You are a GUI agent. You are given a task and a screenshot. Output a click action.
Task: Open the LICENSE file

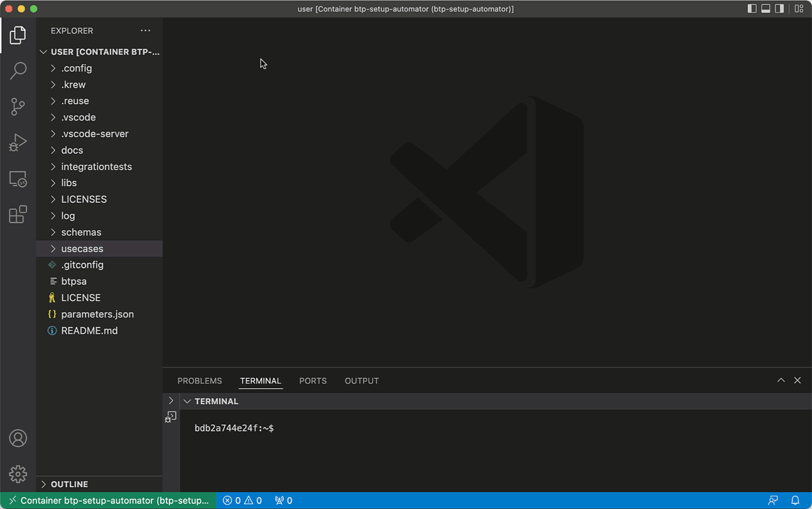(99, 297)
